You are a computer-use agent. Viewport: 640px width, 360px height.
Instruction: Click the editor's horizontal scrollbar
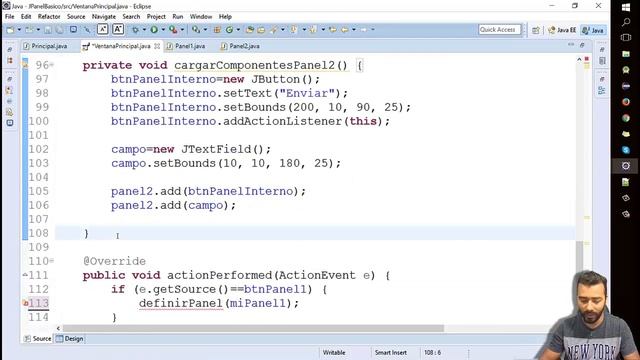253,328
